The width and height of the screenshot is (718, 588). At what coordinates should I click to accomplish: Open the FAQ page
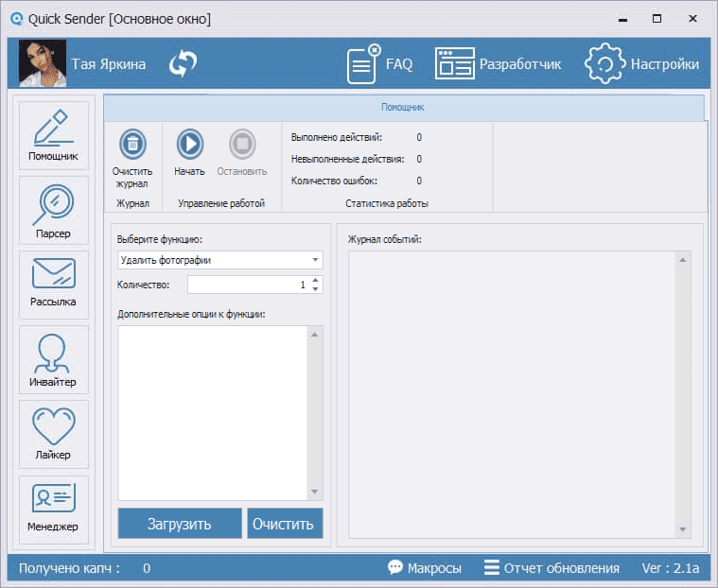pos(379,64)
